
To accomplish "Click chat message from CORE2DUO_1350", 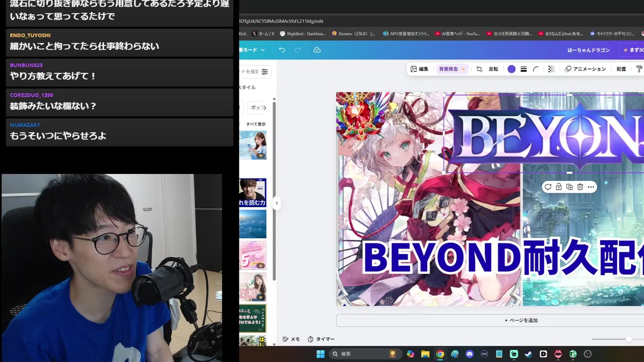I will coord(119,102).
